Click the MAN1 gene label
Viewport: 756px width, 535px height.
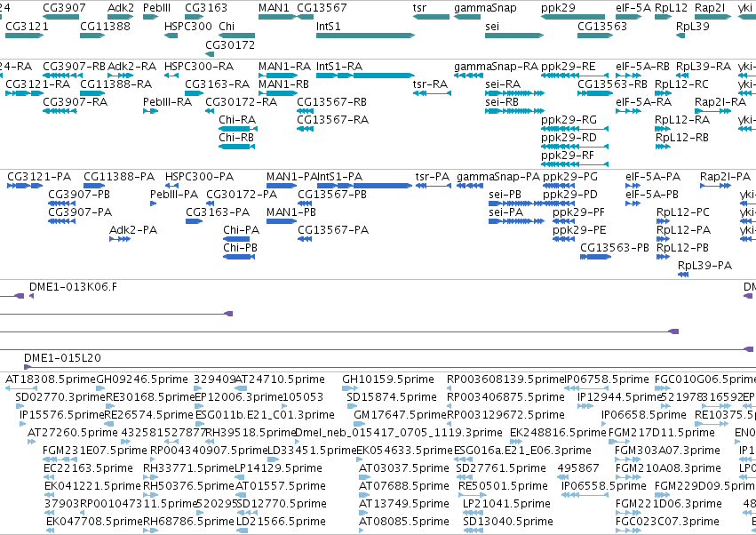(x=274, y=8)
